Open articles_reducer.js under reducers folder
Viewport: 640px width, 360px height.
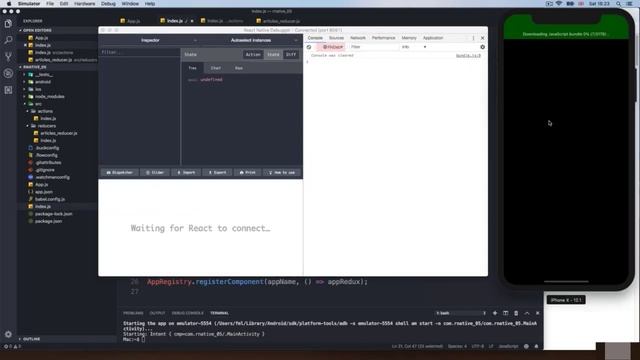(x=58, y=133)
